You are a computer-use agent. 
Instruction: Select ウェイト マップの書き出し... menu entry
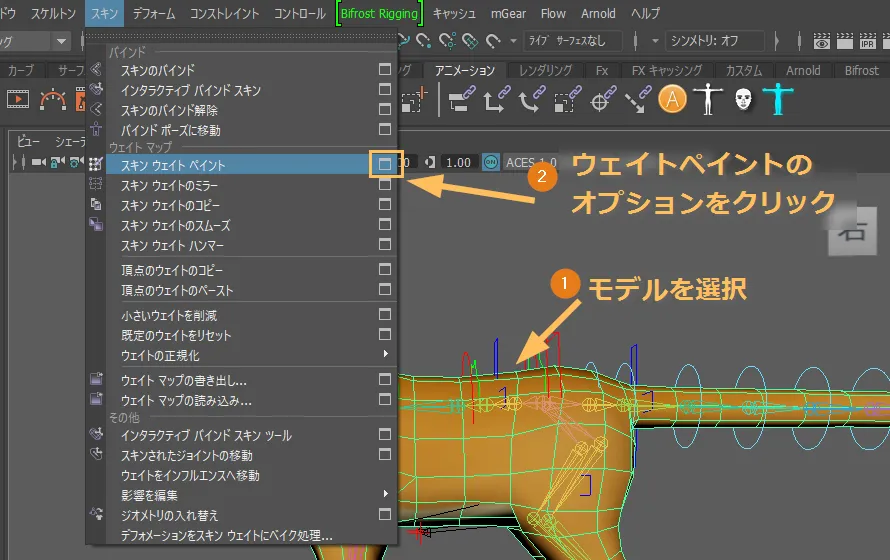pos(184,380)
